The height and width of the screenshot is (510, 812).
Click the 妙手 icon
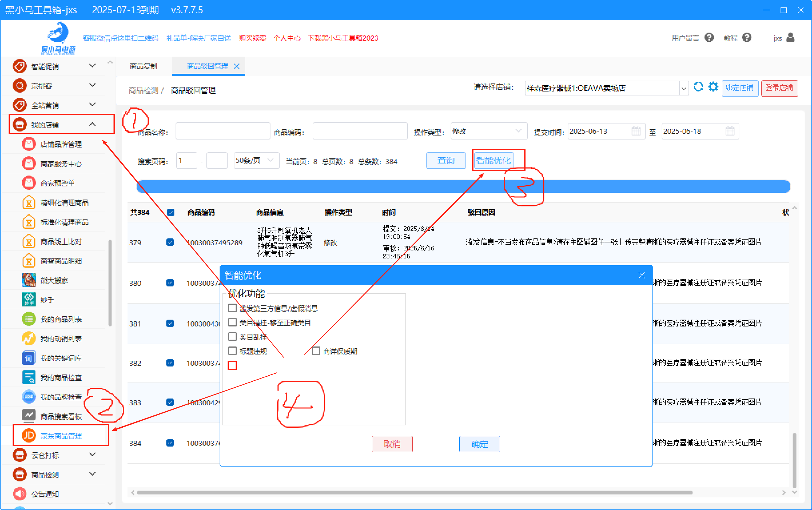click(x=29, y=300)
